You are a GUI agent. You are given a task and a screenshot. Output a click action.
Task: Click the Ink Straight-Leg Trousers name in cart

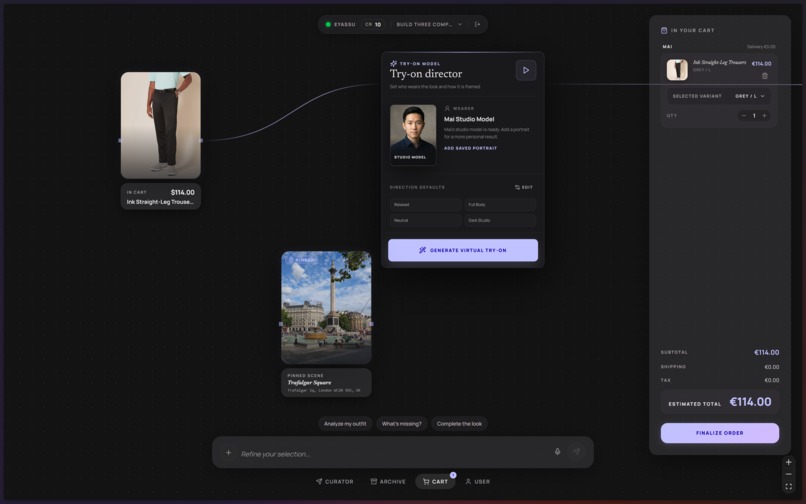719,62
